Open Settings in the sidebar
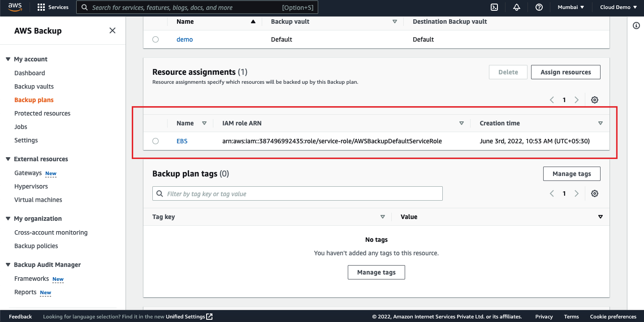Image resolution: width=644 pixels, height=322 pixels. 26,140
